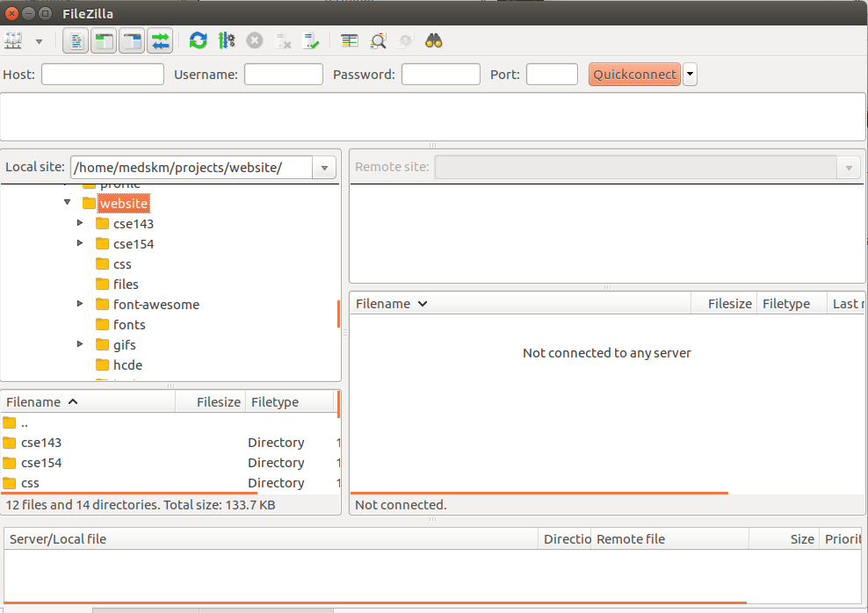Viewport: 868px width, 613px height.
Task: Toggle message log display button
Action: pyautogui.click(x=76, y=40)
